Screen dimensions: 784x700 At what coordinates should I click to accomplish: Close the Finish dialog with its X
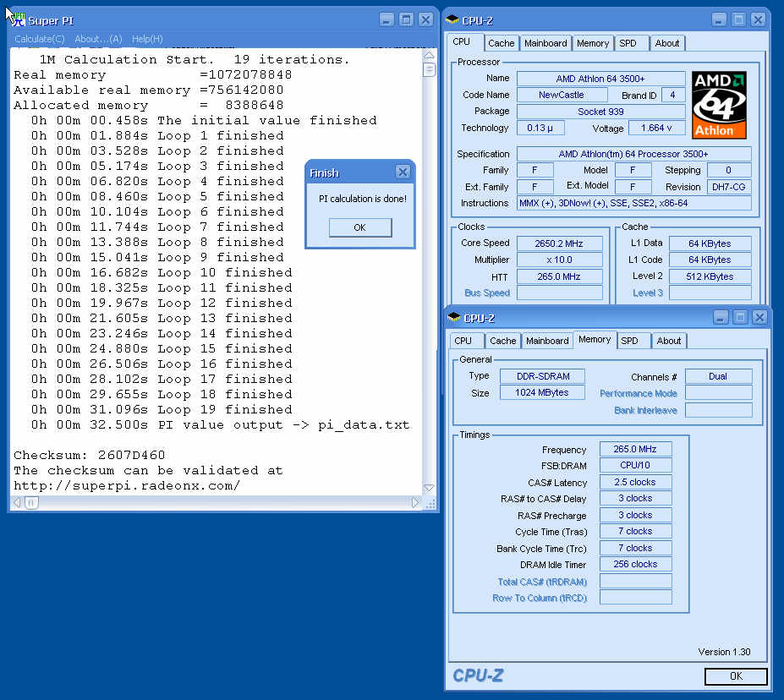[x=403, y=172]
